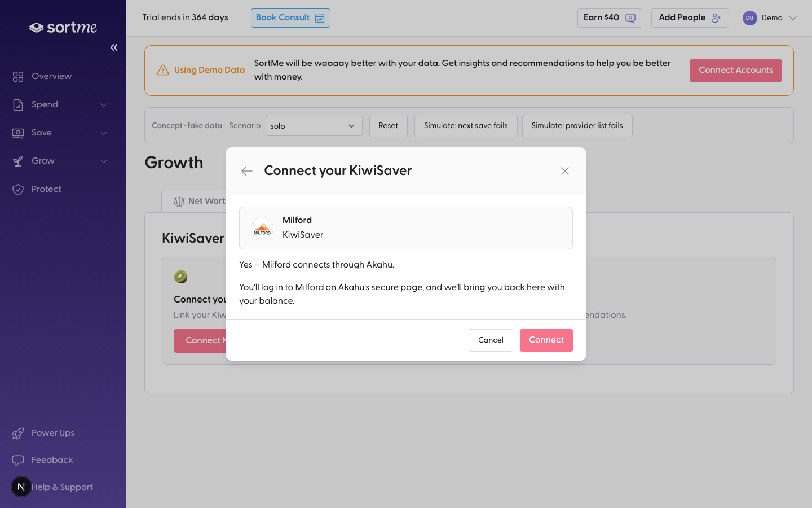Open the Overview page
This screenshot has width=812, height=508.
tap(51, 76)
